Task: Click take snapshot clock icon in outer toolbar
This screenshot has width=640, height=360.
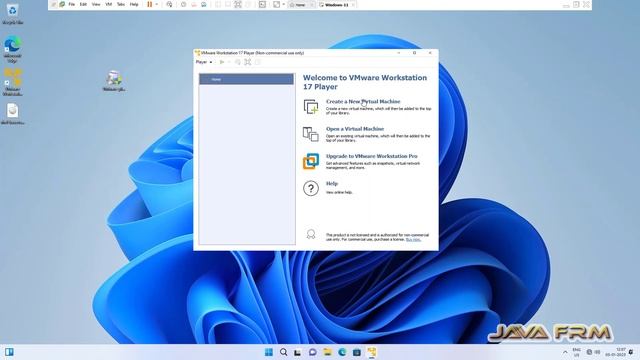Action: pyautogui.click(x=183, y=4)
